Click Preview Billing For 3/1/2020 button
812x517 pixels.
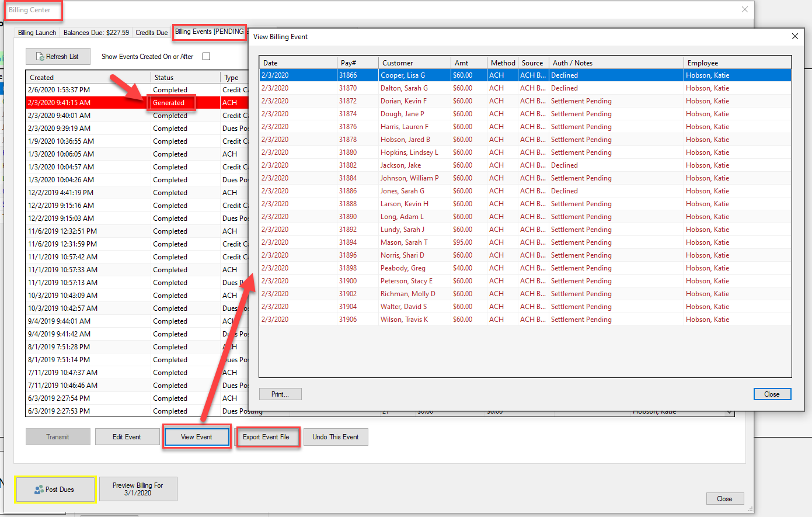(x=138, y=489)
